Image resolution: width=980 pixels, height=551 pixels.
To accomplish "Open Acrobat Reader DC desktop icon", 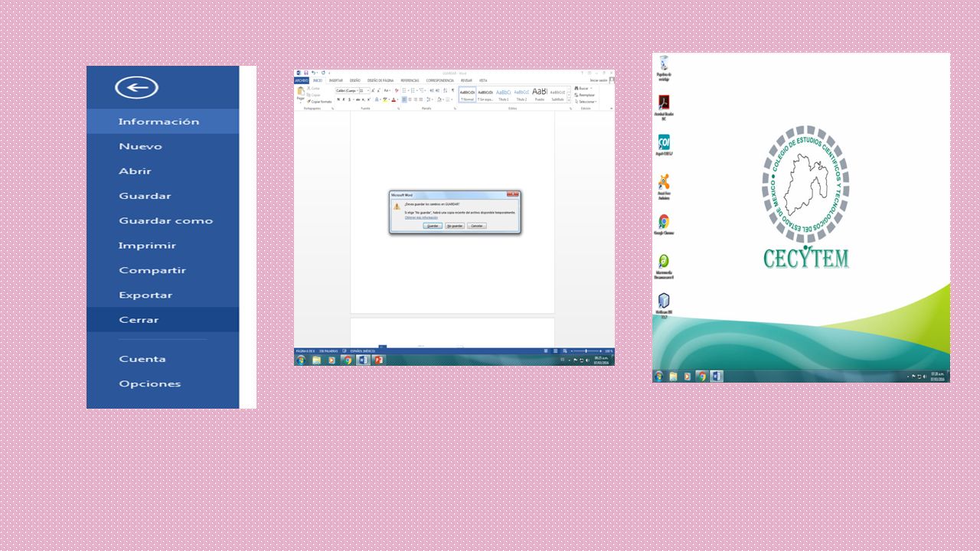I will pyautogui.click(x=664, y=107).
